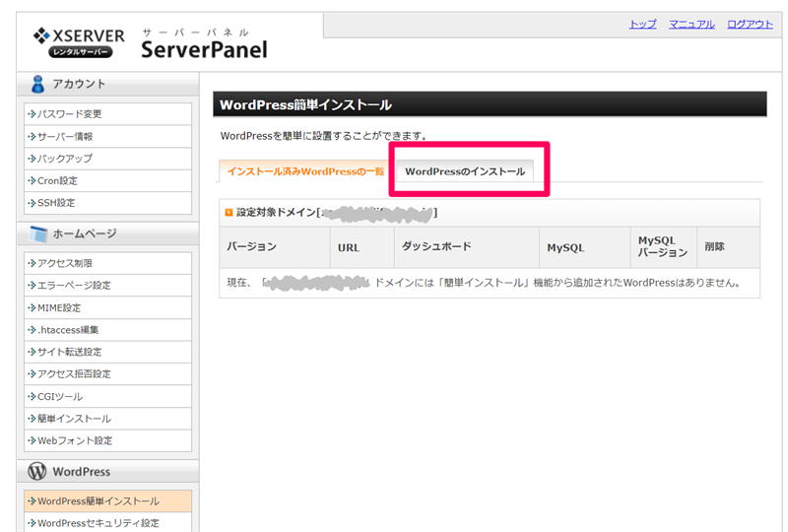Open Webフォント設定 in the sidebar

[x=107, y=440]
